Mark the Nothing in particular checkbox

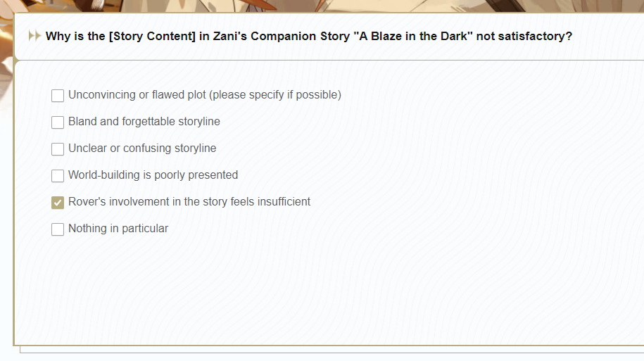click(58, 229)
